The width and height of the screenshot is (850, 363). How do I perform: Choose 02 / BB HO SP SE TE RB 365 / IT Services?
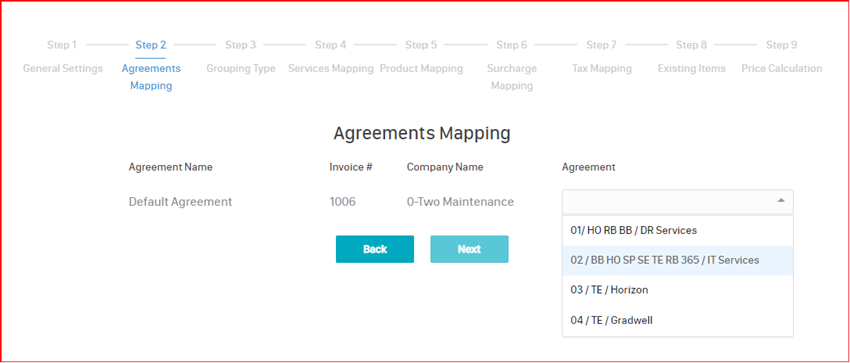click(x=678, y=260)
